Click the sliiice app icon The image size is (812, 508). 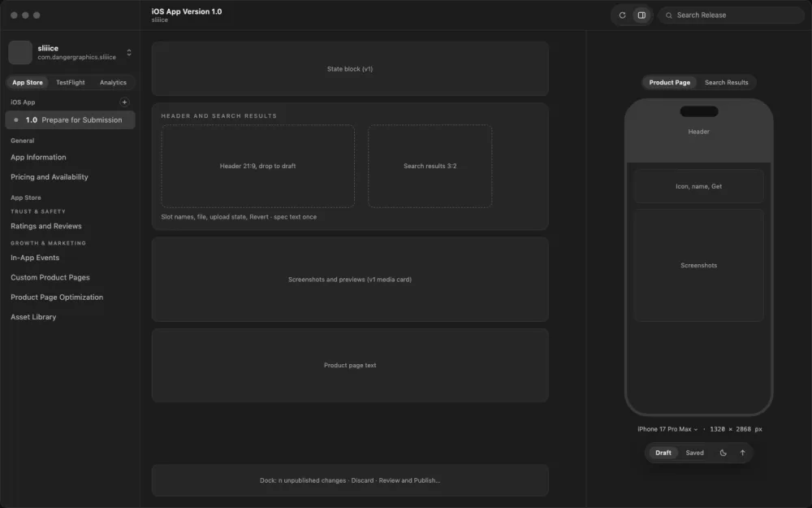20,52
